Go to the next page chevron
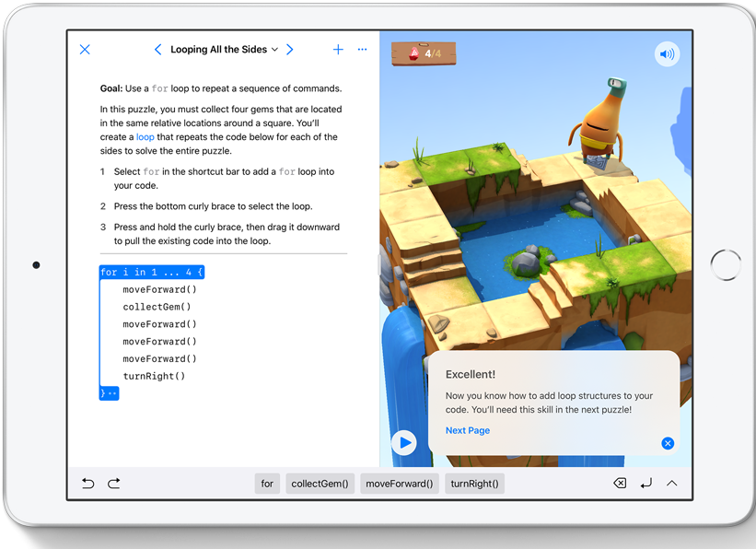This screenshot has height=549, width=756. (x=289, y=50)
